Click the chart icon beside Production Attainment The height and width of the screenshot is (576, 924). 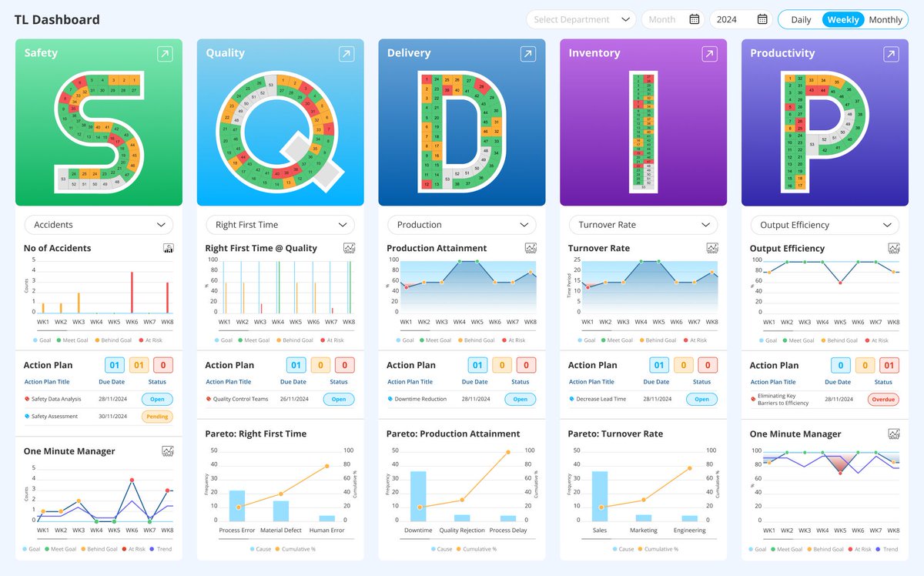coord(531,248)
